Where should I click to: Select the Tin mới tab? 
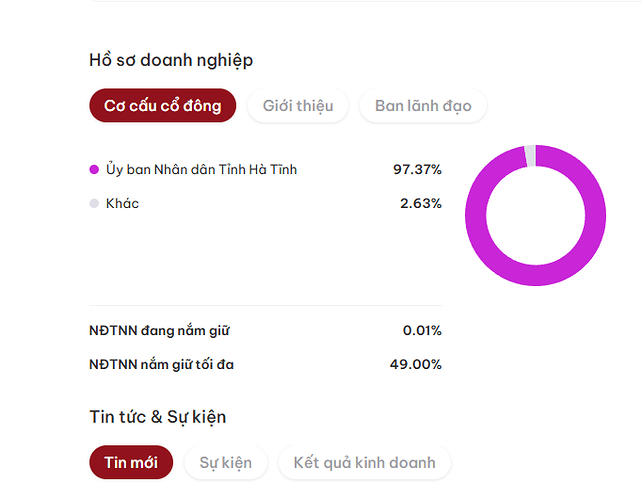click(131, 462)
